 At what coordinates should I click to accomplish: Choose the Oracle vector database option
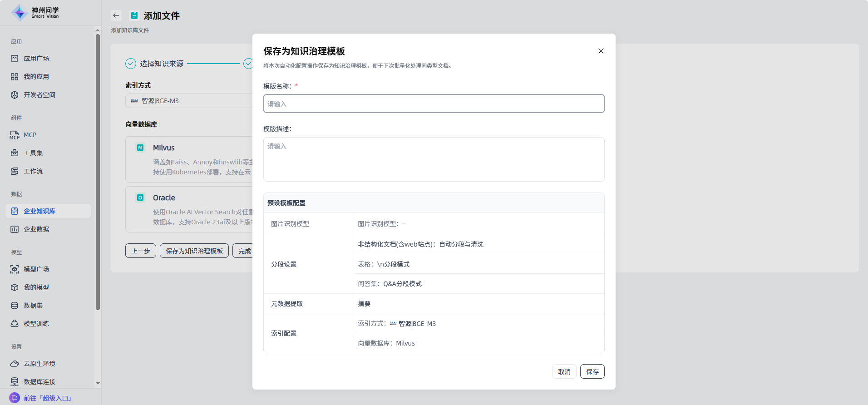point(191,209)
